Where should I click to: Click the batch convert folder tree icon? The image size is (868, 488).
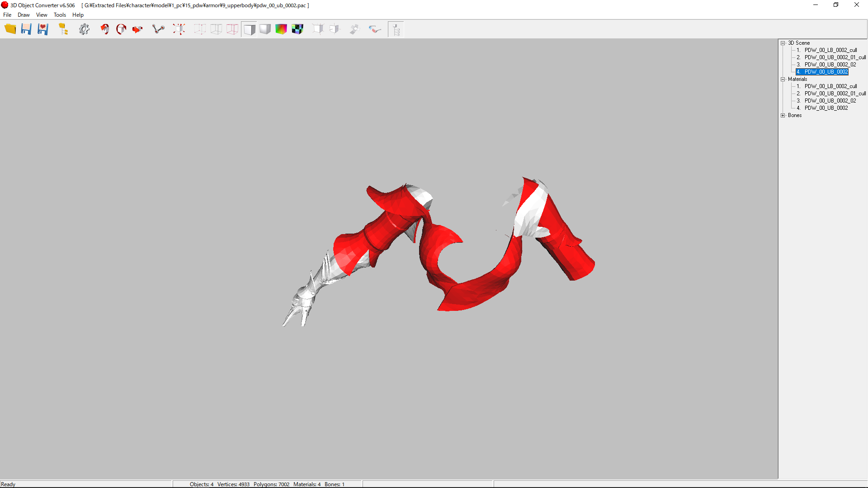[x=63, y=29]
